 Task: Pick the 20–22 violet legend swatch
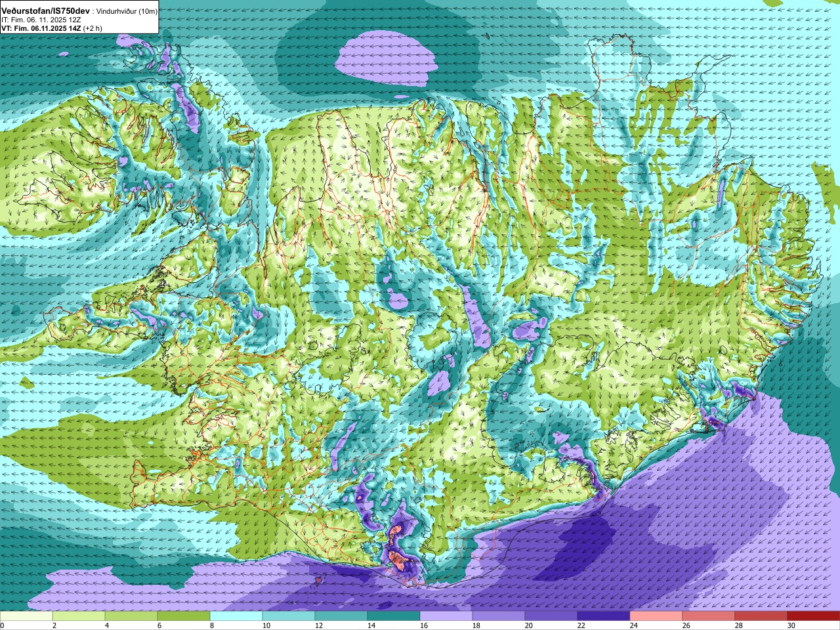click(551, 616)
